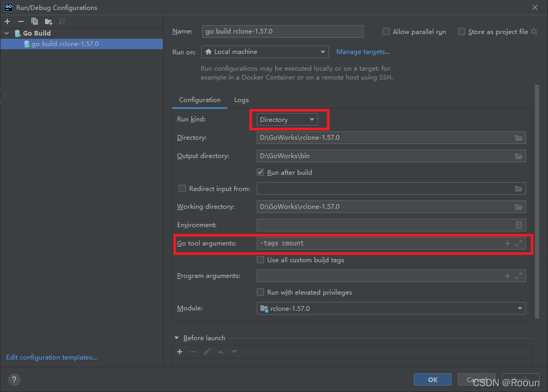
Task: Enable Run with elevated privileges
Action: click(260, 292)
